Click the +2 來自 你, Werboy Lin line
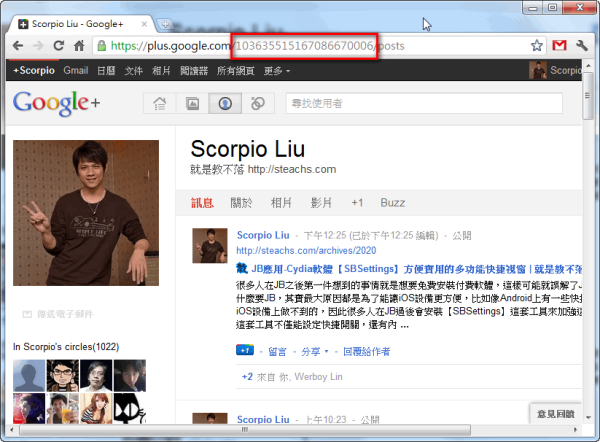This screenshot has width=600, height=442. pos(292,377)
